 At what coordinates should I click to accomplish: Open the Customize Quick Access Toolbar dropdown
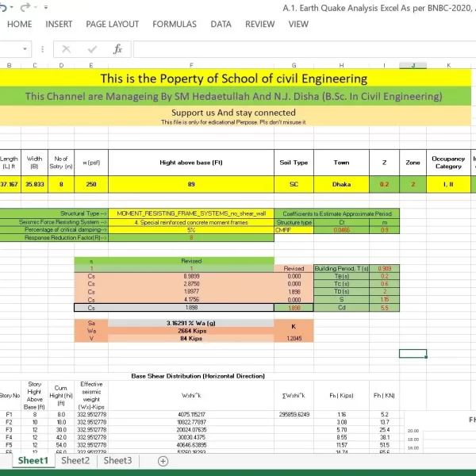tap(46, 7)
